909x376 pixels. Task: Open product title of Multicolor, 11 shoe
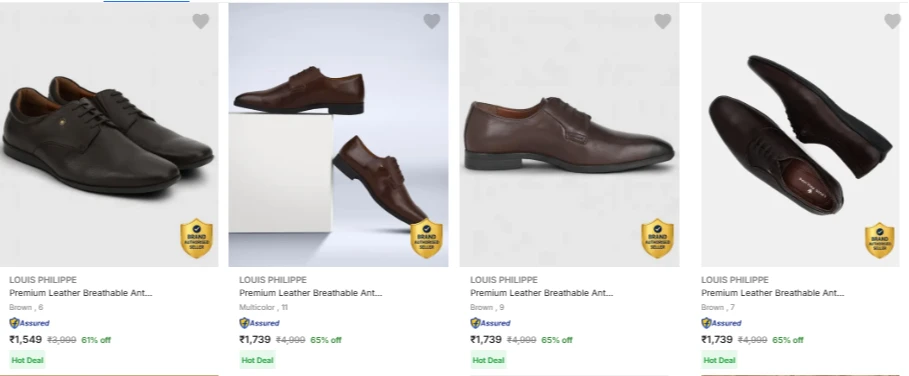coord(311,293)
